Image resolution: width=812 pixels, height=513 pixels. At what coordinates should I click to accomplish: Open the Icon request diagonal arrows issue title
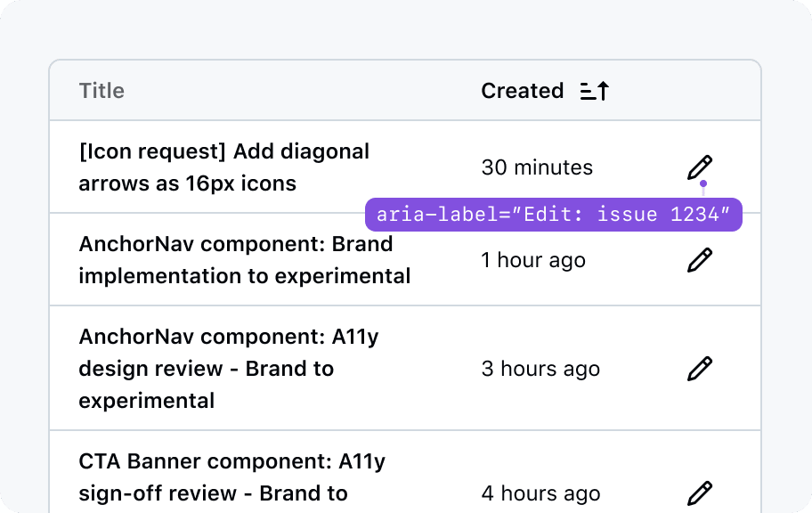(x=223, y=167)
